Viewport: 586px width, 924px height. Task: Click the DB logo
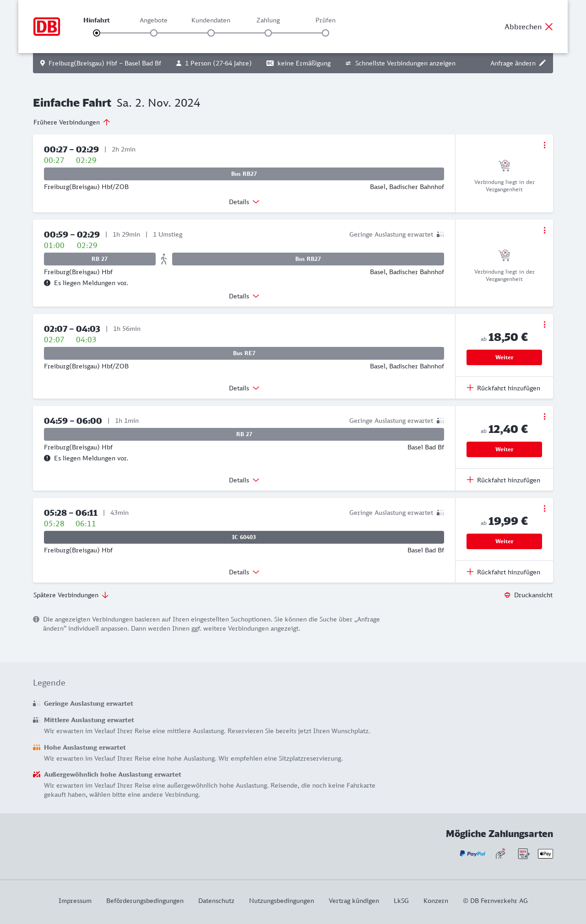pyautogui.click(x=47, y=27)
